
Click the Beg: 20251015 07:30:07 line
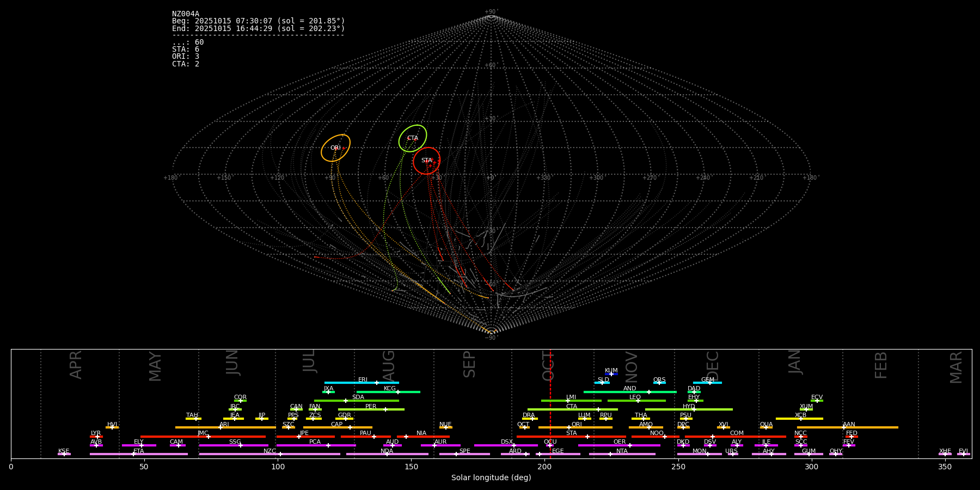(x=259, y=21)
